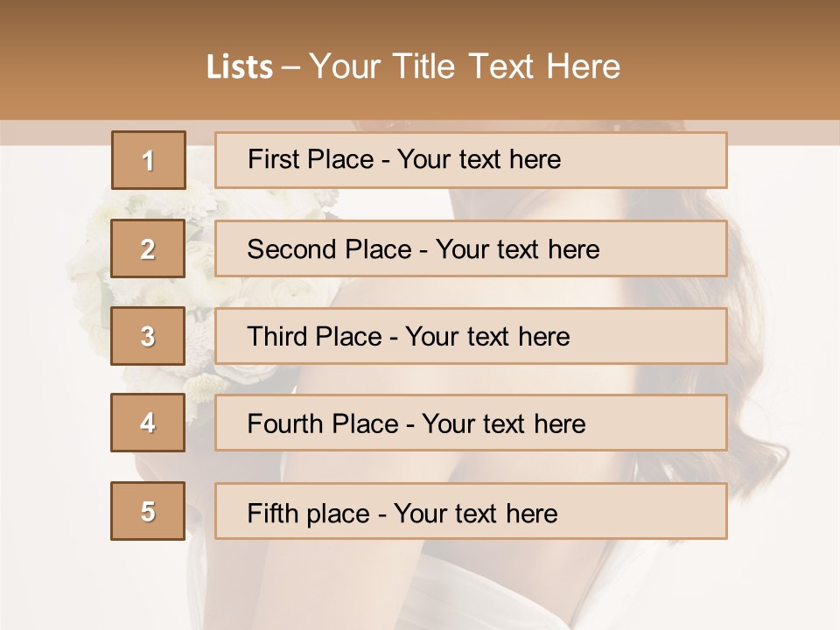Click the 'Third Place' list bar
The width and height of the screenshot is (840, 630).
pyautogui.click(x=471, y=336)
